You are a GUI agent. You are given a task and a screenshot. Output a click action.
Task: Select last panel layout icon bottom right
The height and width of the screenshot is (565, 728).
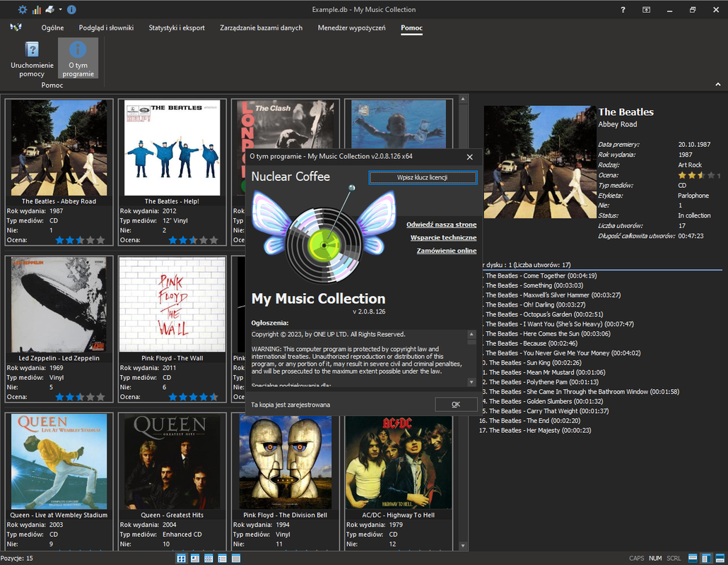[x=720, y=558]
